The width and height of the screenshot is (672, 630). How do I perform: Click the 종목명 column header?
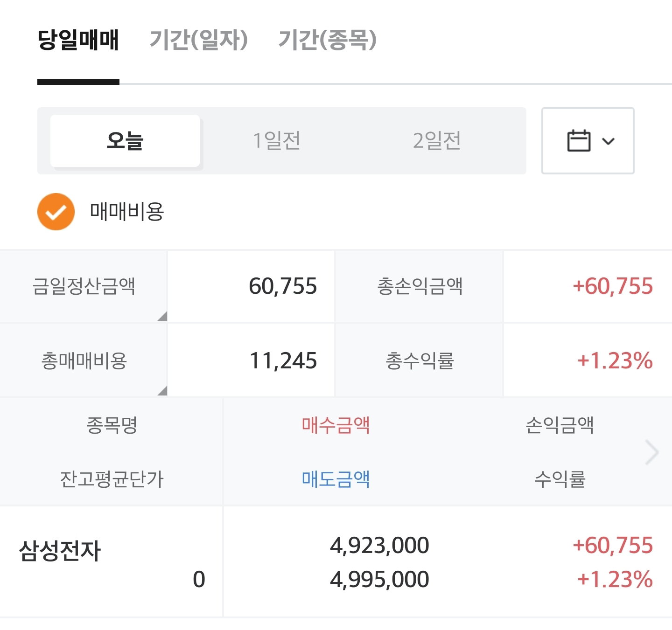click(x=112, y=425)
